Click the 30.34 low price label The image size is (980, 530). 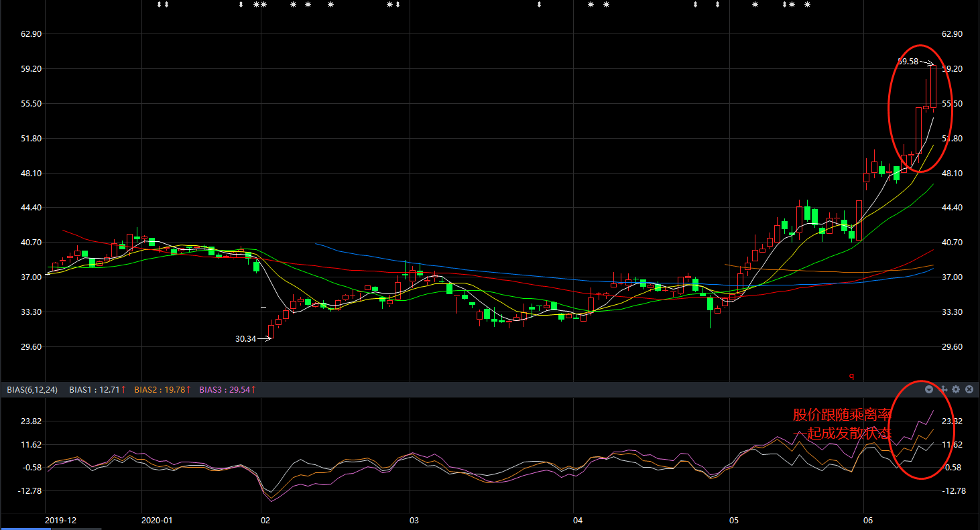click(x=245, y=339)
